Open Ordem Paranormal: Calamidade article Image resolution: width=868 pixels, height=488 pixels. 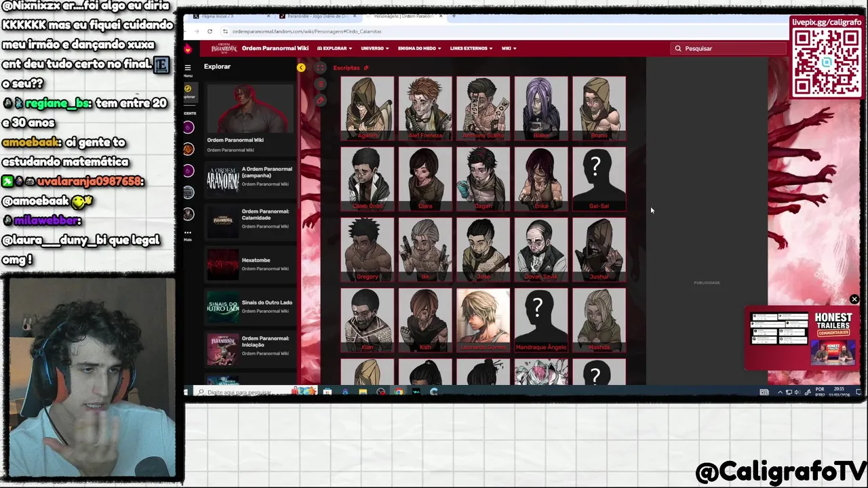[250, 221]
